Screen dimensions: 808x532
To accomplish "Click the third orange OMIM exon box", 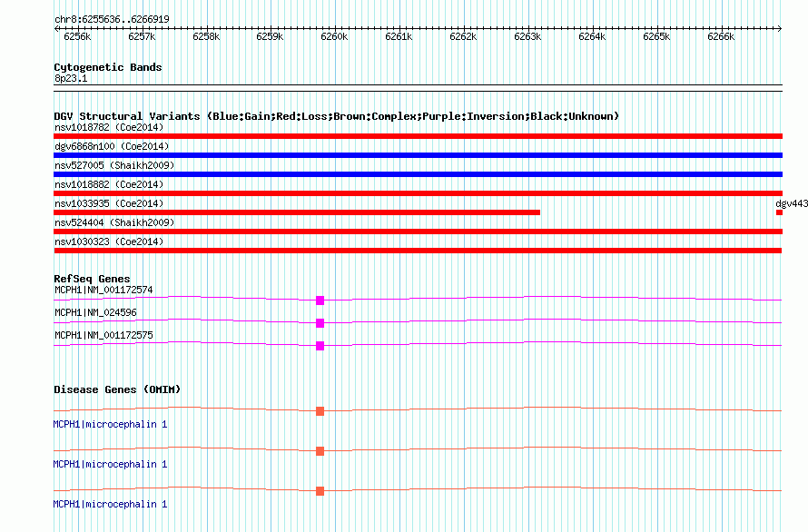I will (320, 491).
